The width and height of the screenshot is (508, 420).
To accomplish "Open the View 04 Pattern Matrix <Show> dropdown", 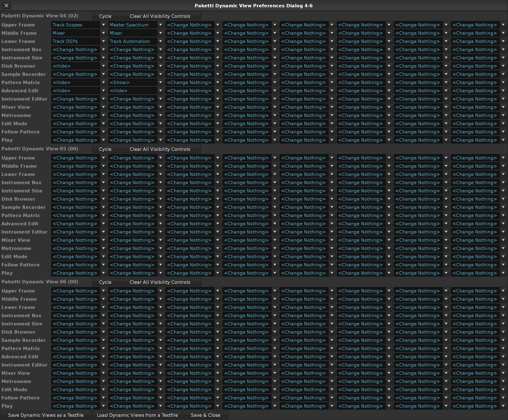I will tap(136, 82).
